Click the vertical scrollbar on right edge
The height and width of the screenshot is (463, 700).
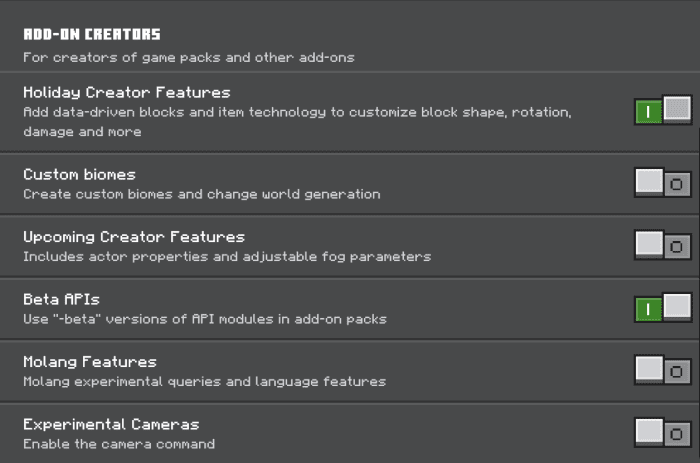tap(699, 295)
